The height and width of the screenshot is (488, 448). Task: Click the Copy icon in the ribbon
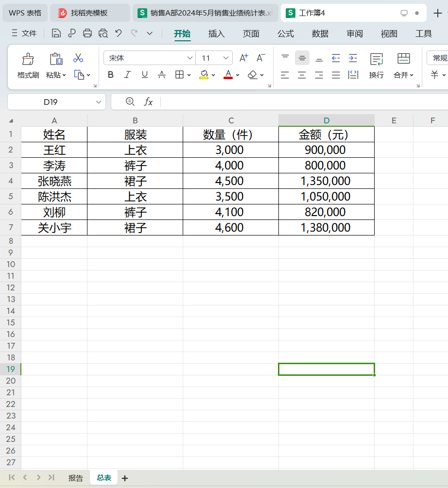[79, 75]
